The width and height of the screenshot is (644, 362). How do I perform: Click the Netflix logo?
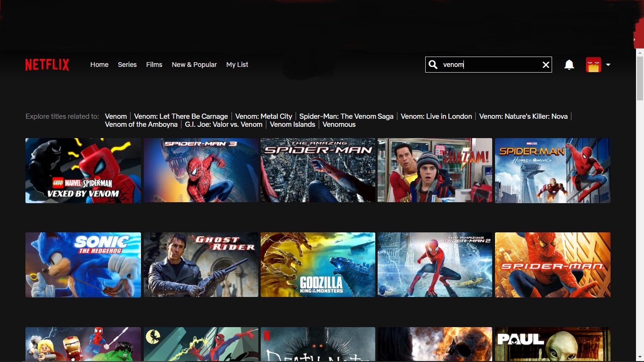pos(47,65)
